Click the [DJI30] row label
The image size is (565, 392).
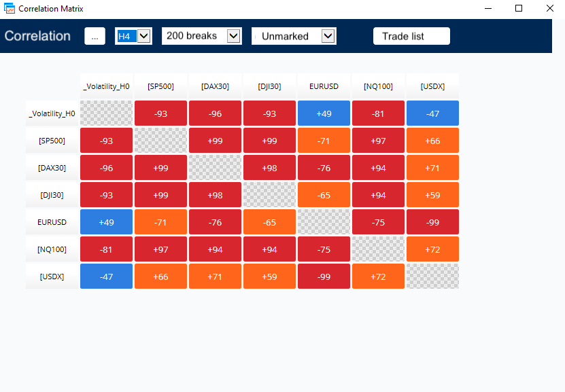(52, 195)
